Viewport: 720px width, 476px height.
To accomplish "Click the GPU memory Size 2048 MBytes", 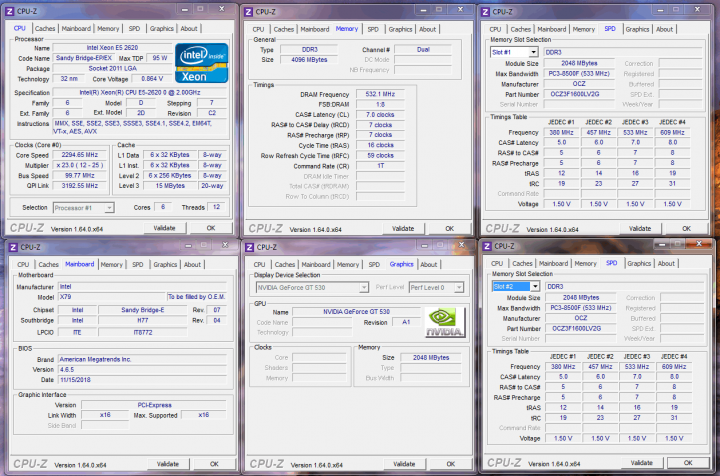I will (431, 358).
